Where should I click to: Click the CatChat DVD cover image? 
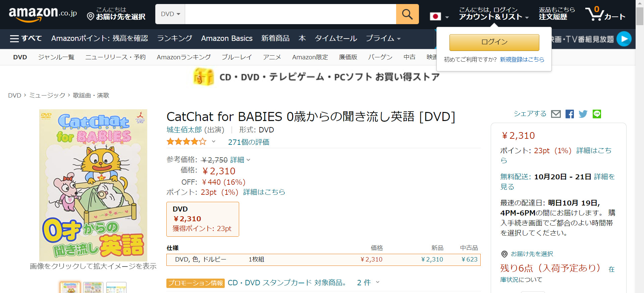coord(93,185)
